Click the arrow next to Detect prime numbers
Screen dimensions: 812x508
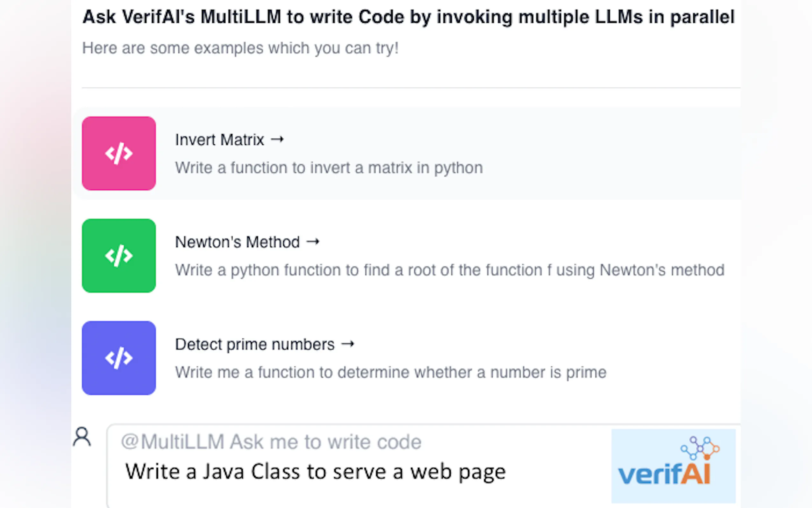(x=348, y=344)
